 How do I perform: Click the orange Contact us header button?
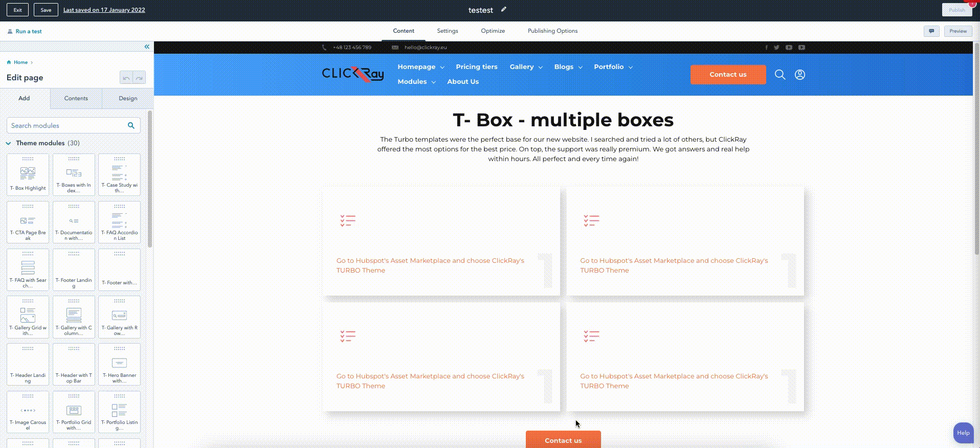(728, 75)
